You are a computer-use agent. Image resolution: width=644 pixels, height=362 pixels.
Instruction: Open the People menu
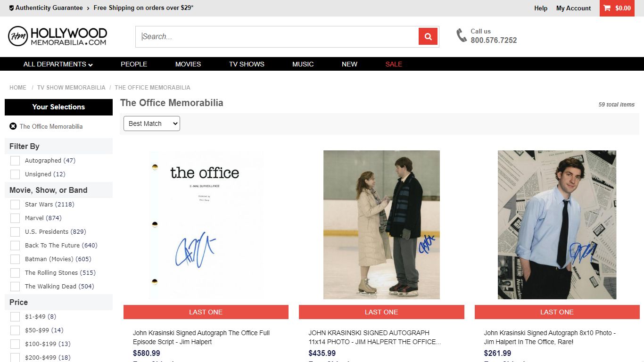pos(134,64)
